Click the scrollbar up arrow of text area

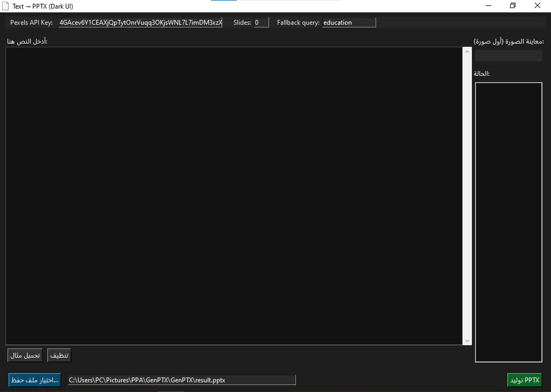click(467, 52)
